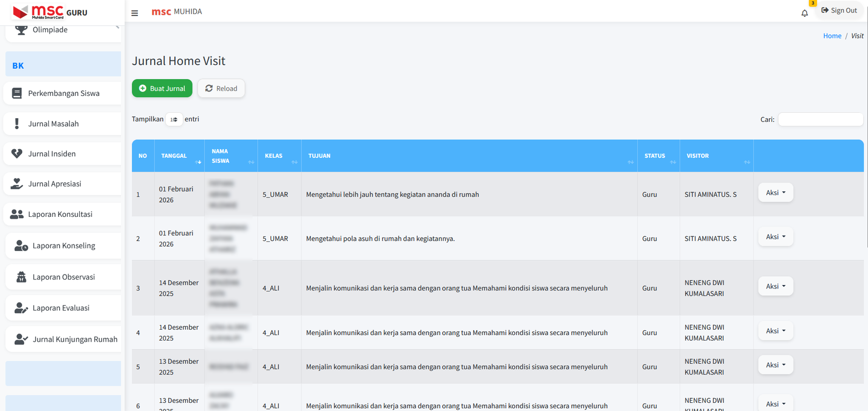Image resolution: width=868 pixels, height=411 pixels.
Task: Open Aksi dropdown for row 5
Action: click(775, 365)
